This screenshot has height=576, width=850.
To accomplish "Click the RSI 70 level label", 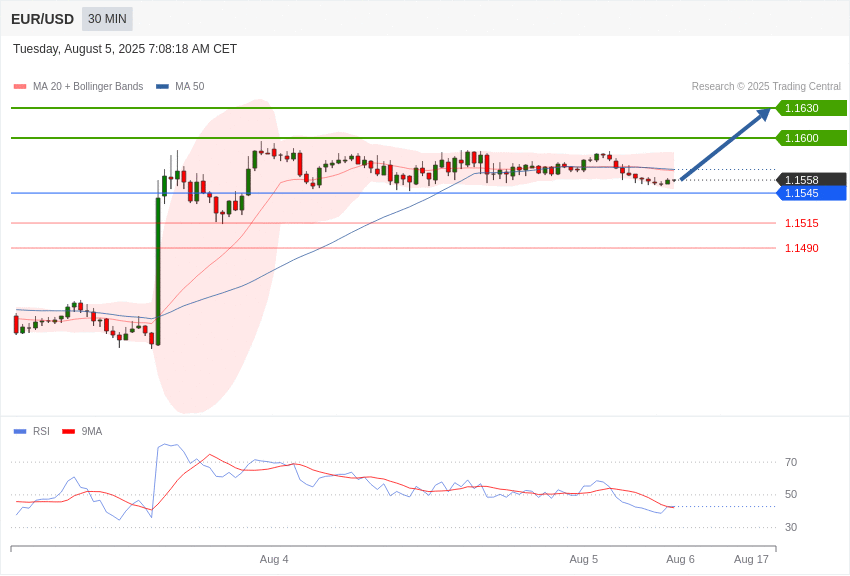I will click(791, 462).
